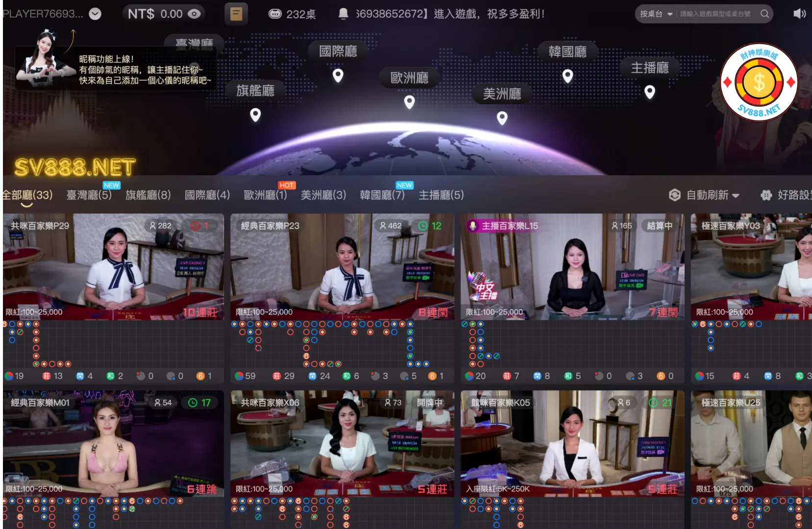This screenshot has width=812, height=529.
Task: Select 主播廳 label on the world map
Action: [x=650, y=68]
